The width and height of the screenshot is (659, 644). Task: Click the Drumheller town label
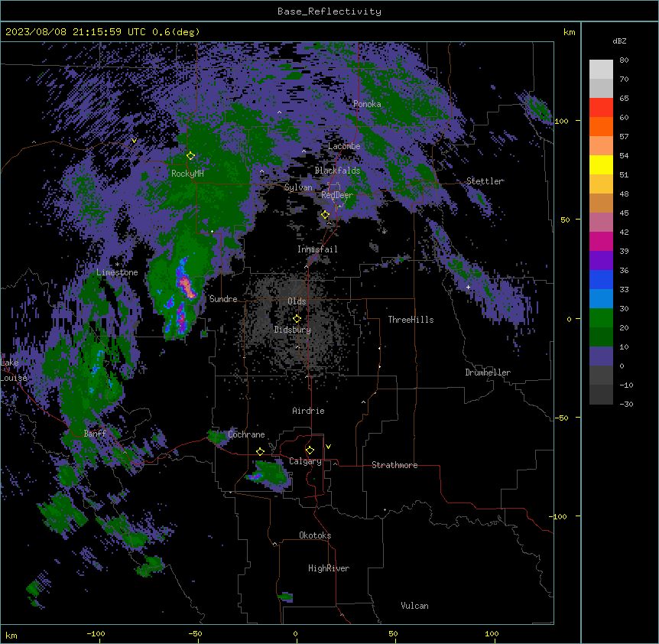point(488,372)
